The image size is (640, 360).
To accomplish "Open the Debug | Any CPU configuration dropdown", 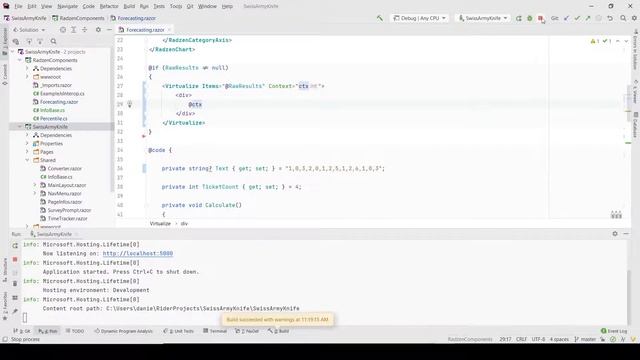I will (x=420, y=18).
